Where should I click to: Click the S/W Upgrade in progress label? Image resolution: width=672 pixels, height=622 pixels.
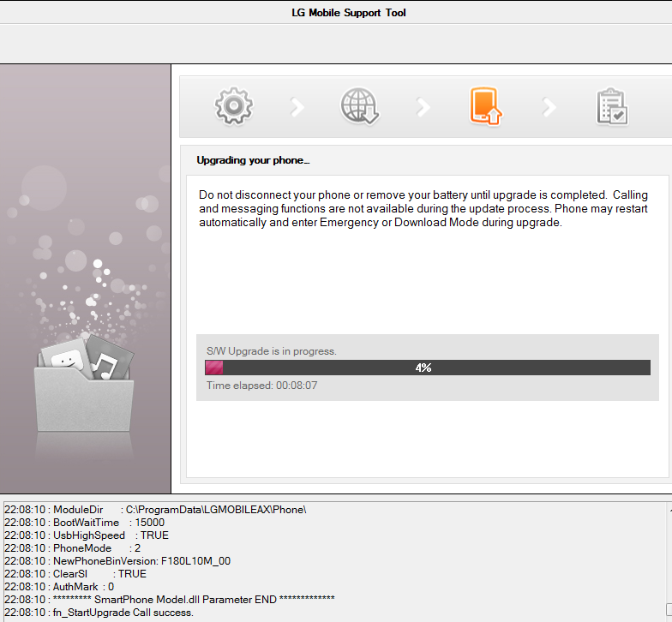click(272, 351)
